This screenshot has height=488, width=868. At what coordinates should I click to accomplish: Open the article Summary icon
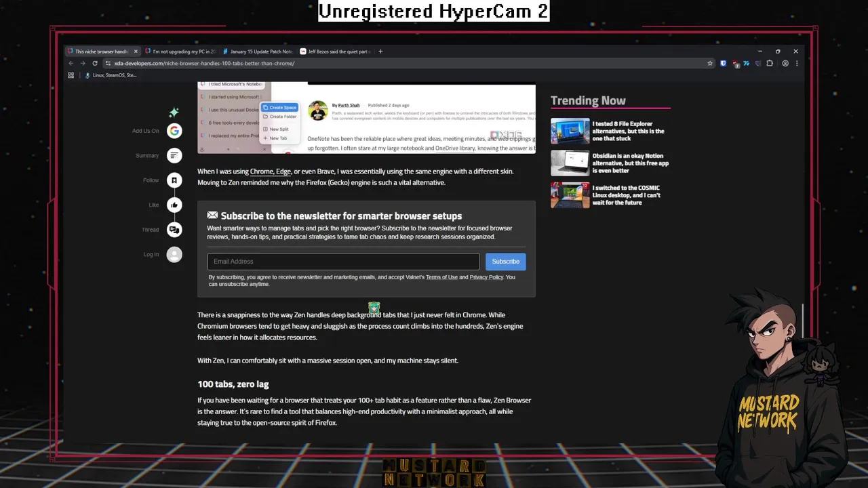tap(174, 155)
